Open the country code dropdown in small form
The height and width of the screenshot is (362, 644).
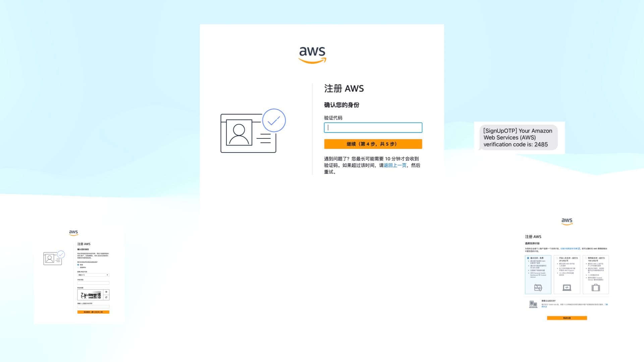(93, 275)
